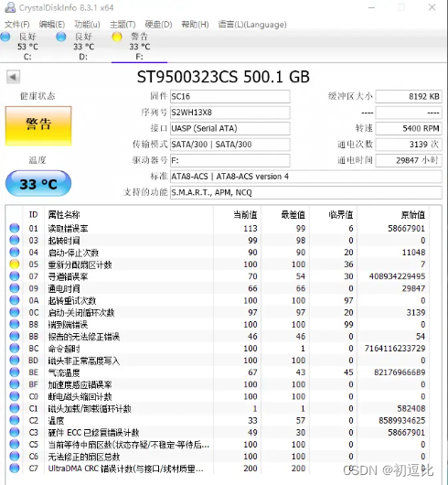
Task: Click the blue status icon for ID 0A
Action: click(15, 300)
